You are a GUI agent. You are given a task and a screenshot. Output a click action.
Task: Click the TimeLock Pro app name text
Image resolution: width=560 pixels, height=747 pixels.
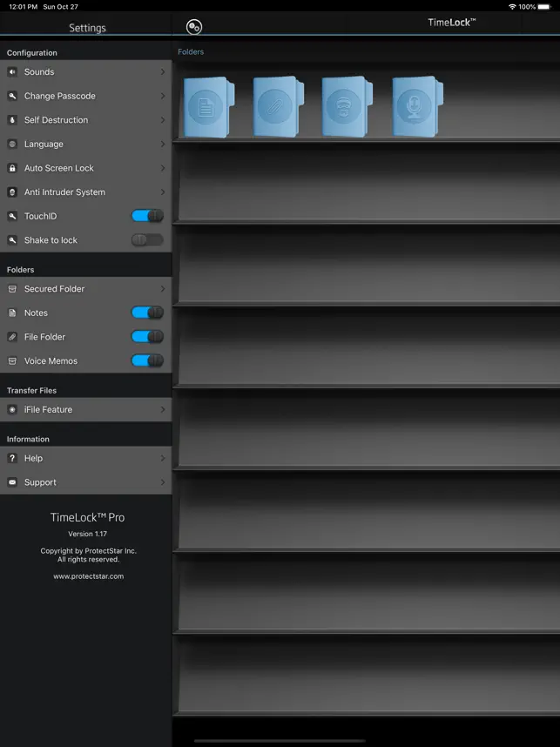coord(88,517)
